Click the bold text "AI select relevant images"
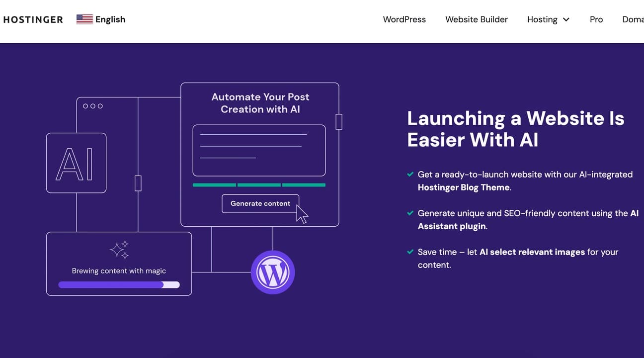644x358 pixels. (532, 252)
